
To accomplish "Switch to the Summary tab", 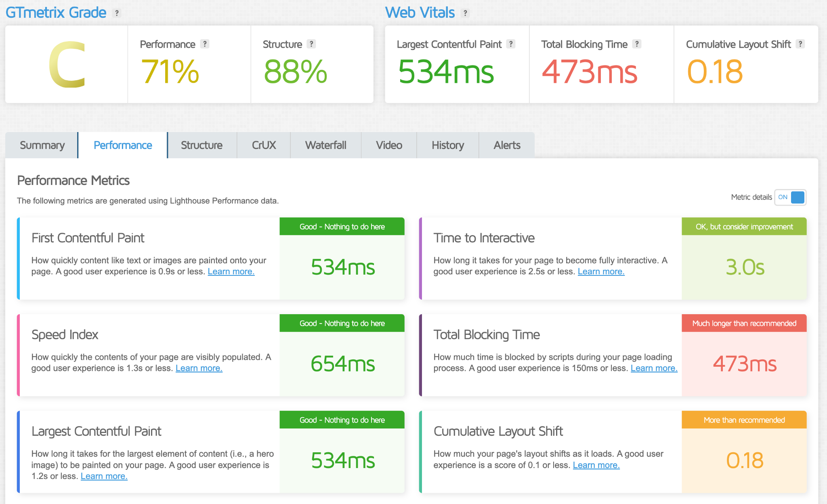I will click(x=42, y=145).
